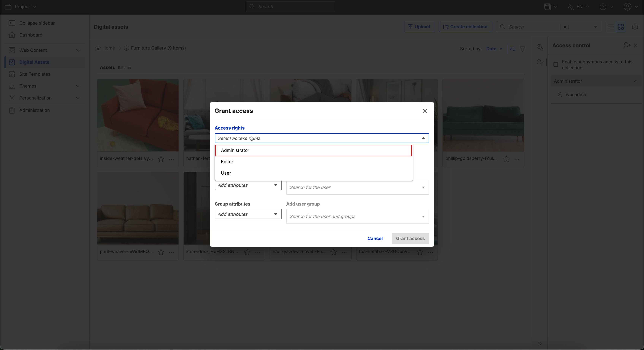This screenshot has width=644, height=350.
Task: Click the Upload button
Action: [419, 27]
